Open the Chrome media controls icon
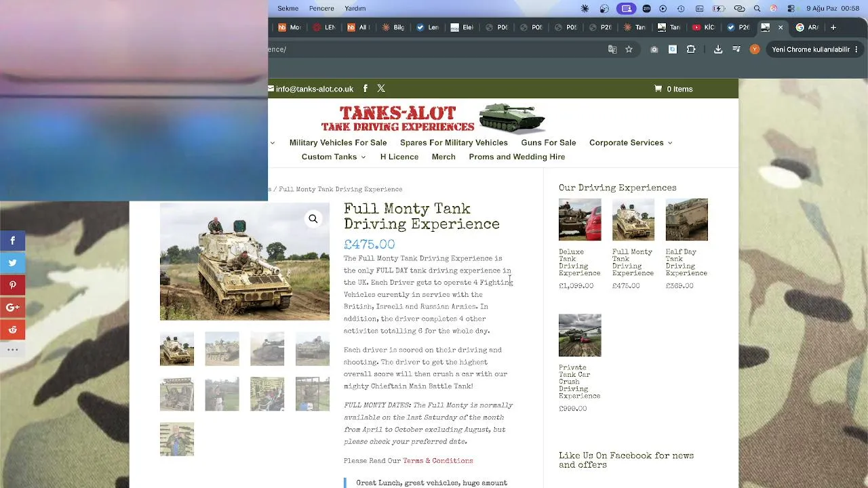Screen dimensions: 868x488 [736, 49]
